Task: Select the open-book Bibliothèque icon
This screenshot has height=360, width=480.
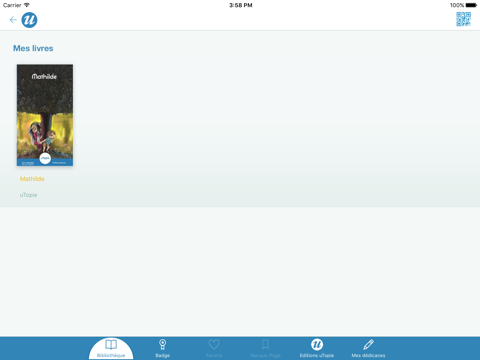Action: point(111,344)
